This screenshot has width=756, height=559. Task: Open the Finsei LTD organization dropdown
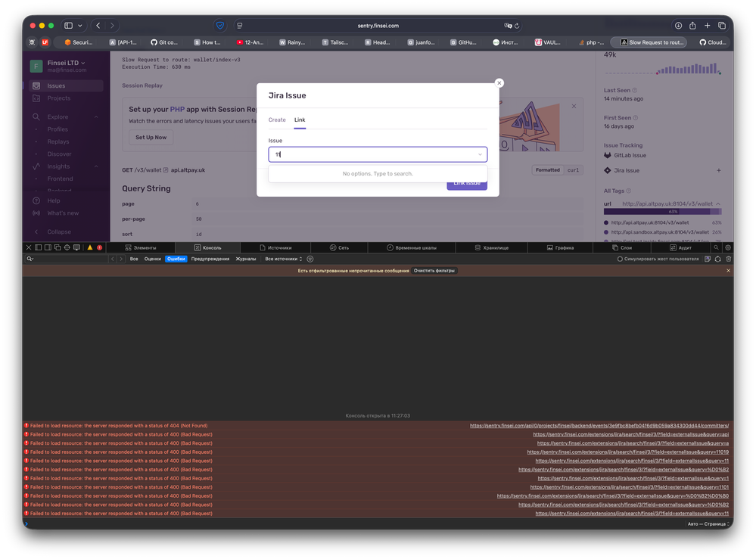[66, 63]
